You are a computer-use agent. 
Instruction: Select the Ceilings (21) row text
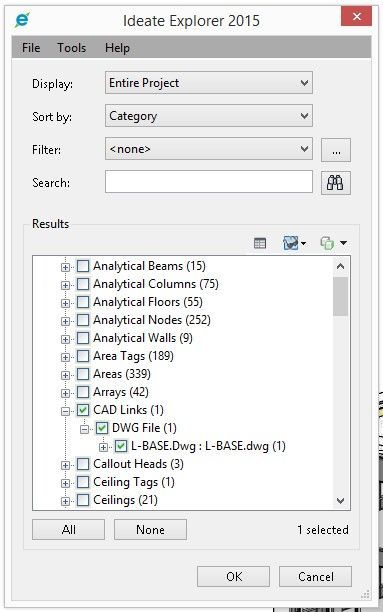[x=125, y=500]
